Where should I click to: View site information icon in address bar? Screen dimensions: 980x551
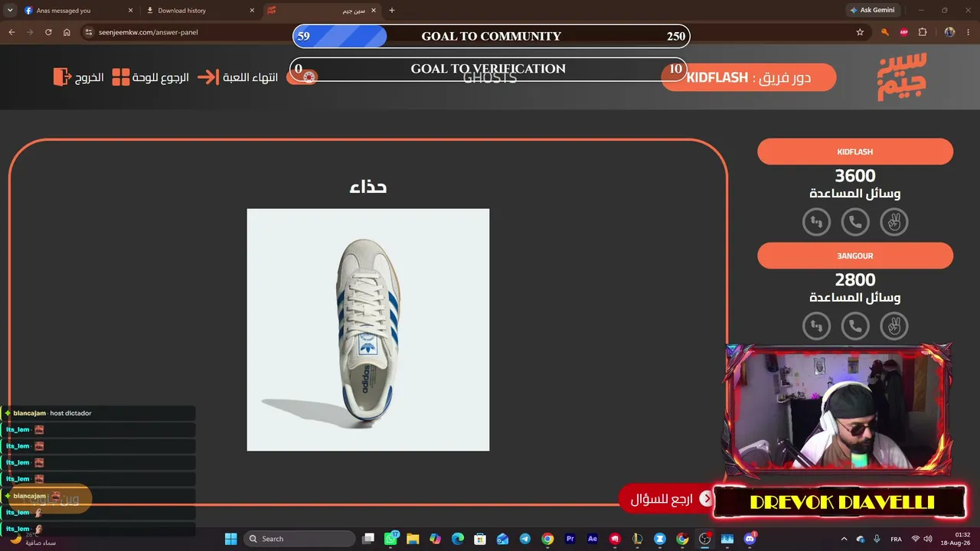point(89,32)
